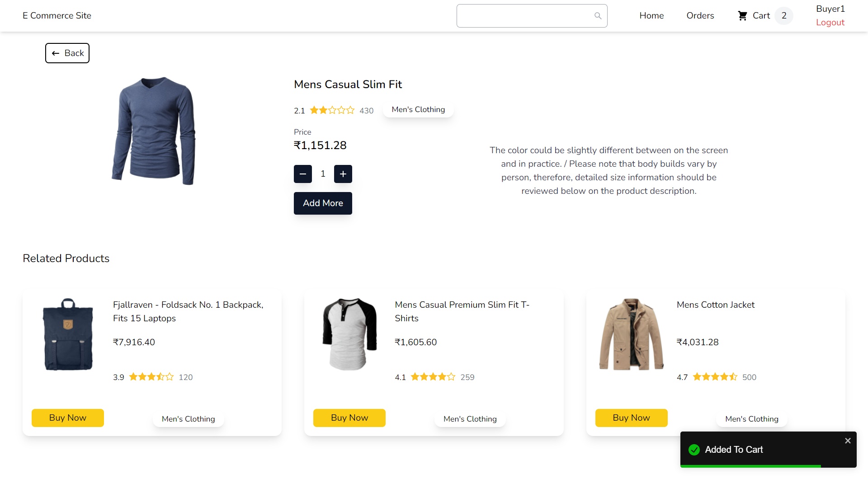Click the Add More button

323,203
